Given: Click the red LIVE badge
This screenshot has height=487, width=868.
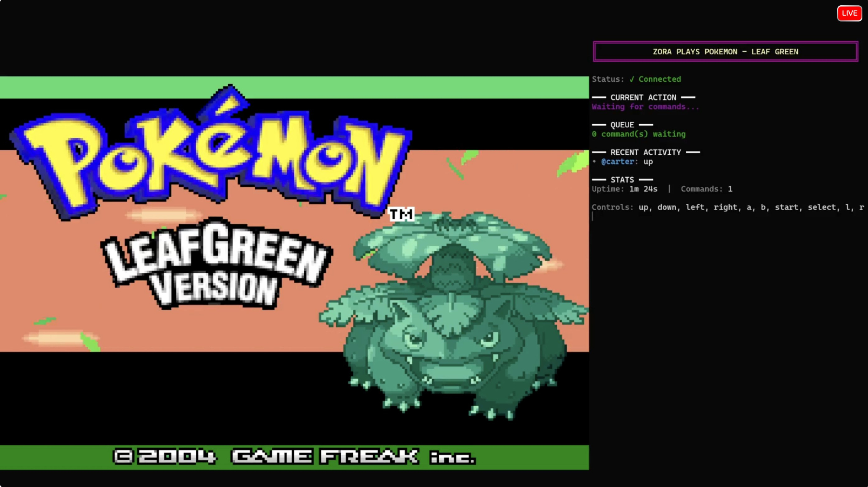Looking at the screenshot, I should pos(849,13).
